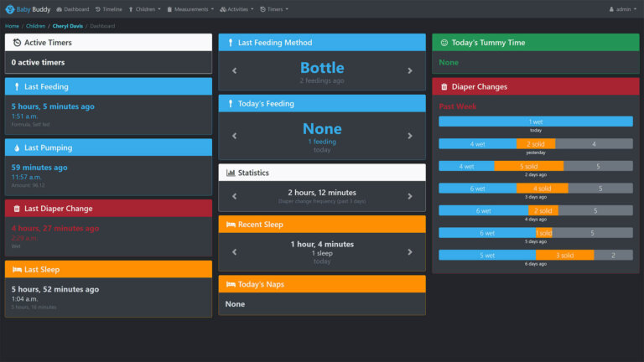The width and height of the screenshot is (644, 362).
Task: Open the Children dropdown menu
Action: 143,9
